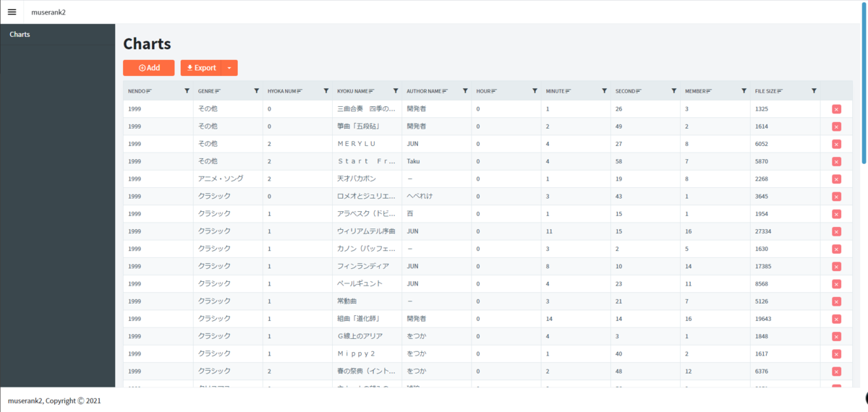The image size is (868, 412).
Task: Click the Export button
Action: pyautogui.click(x=201, y=68)
